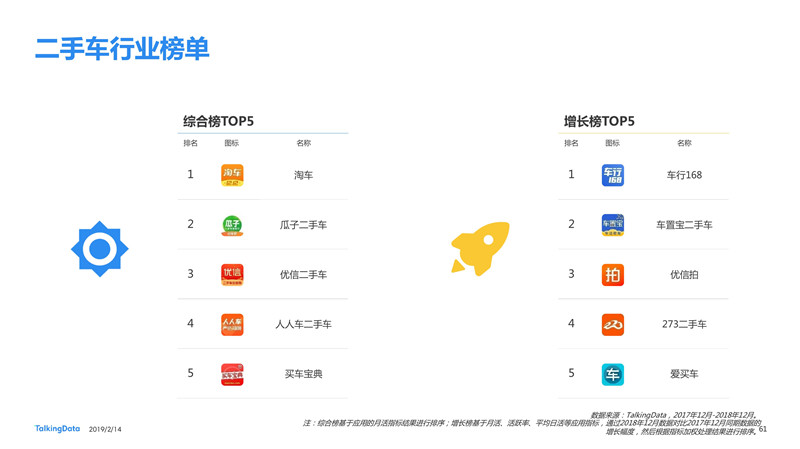Click rank number 1 beside 淘车

tap(190, 174)
